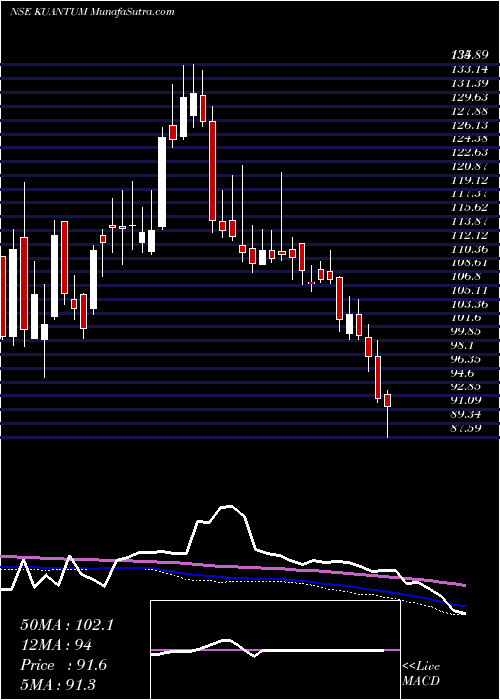The height and width of the screenshot is (700, 500).
Task: Select the Price : 91.6 label
Action: tap(63, 665)
